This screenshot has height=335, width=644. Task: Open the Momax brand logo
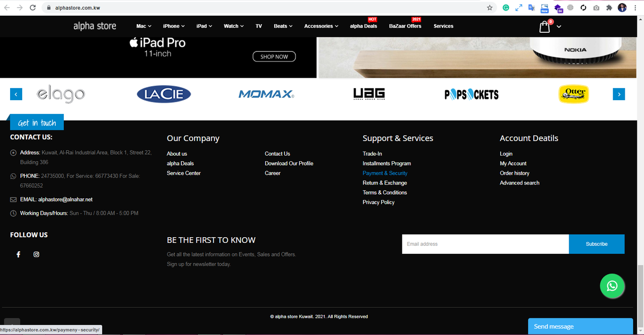(266, 94)
